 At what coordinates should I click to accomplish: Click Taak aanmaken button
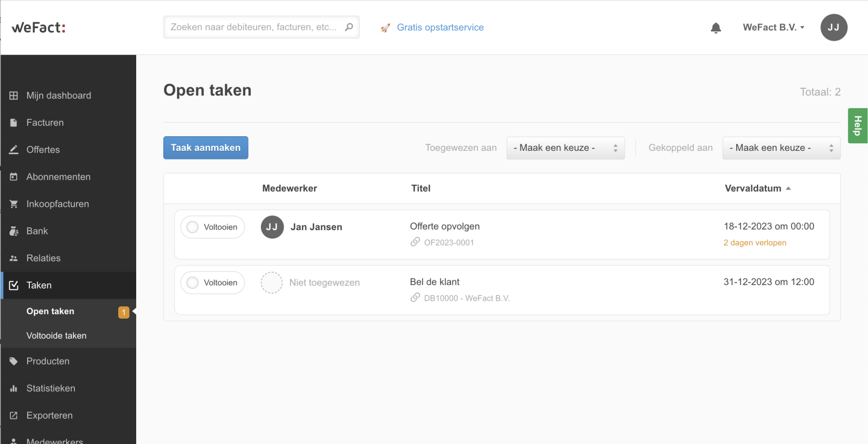tap(206, 148)
